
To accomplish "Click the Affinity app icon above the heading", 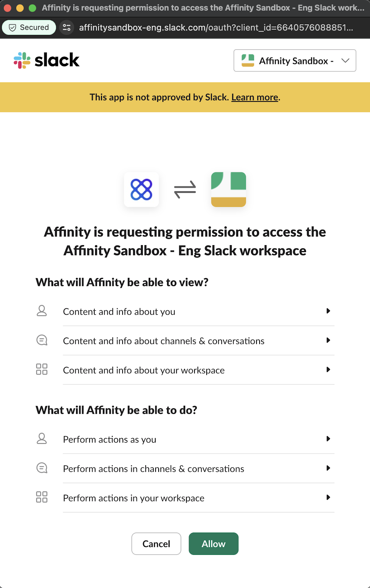I will click(141, 190).
